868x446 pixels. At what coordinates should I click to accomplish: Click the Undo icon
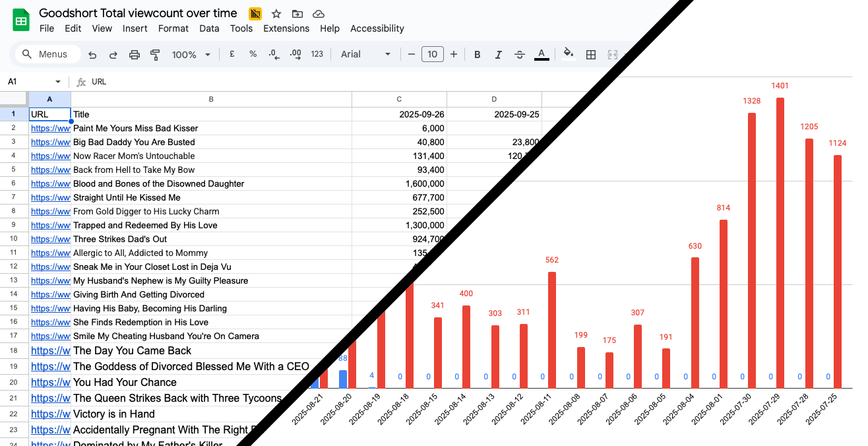pyautogui.click(x=92, y=55)
